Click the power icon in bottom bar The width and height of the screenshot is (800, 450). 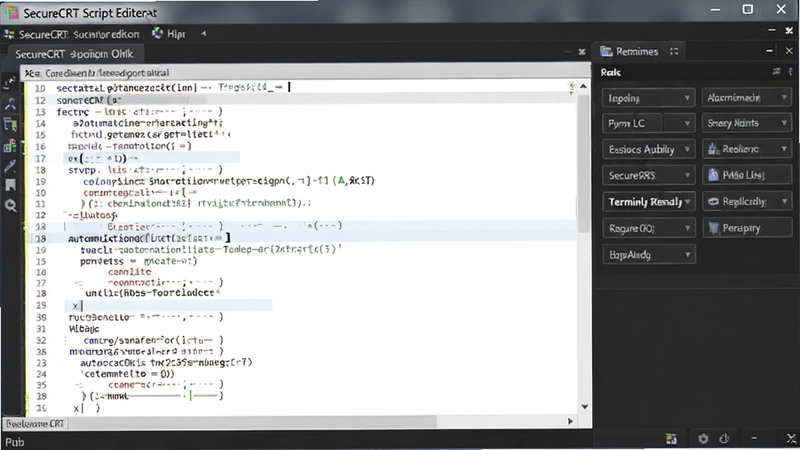[724, 438]
